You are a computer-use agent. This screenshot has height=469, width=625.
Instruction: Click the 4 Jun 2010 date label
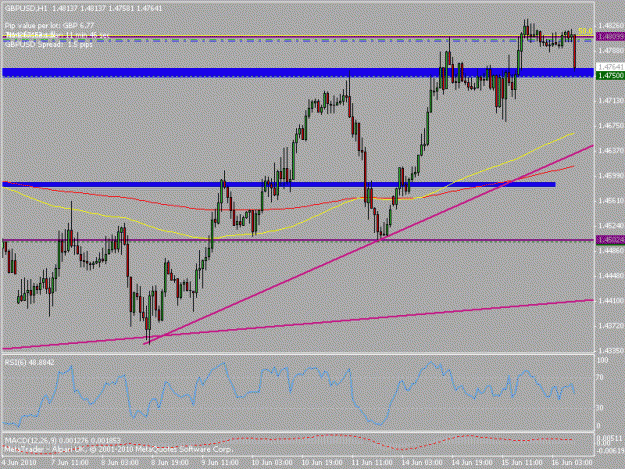(x=19, y=463)
